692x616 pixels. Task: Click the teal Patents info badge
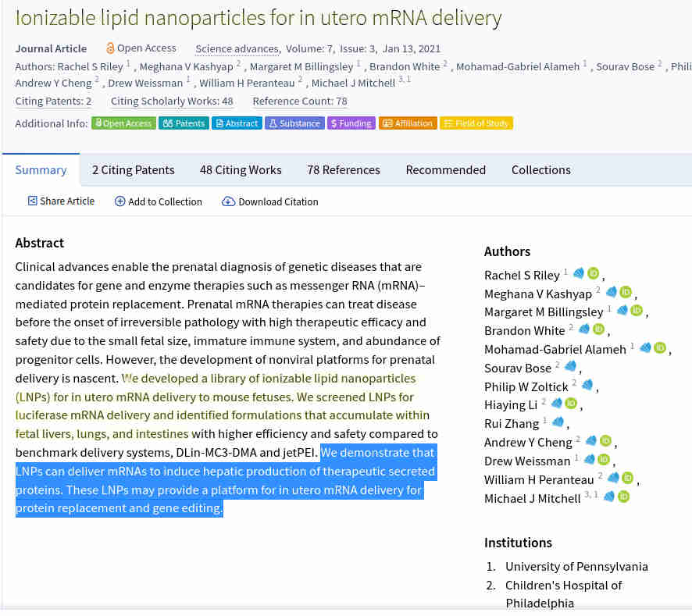pyautogui.click(x=184, y=123)
